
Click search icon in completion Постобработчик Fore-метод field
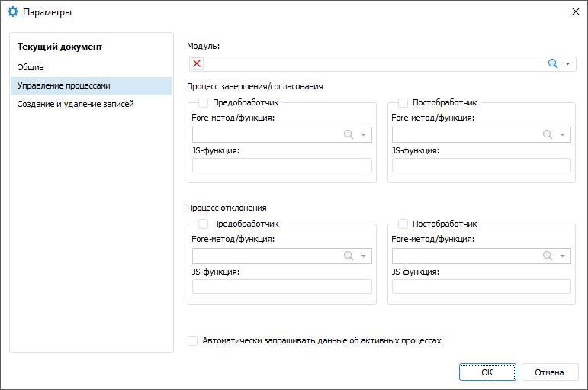click(x=548, y=134)
